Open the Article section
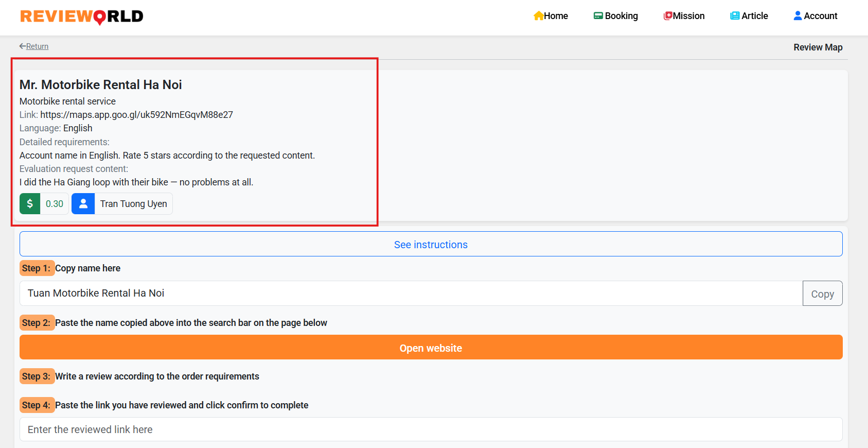This screenshot has width=868, height=448. coord(749,16)
